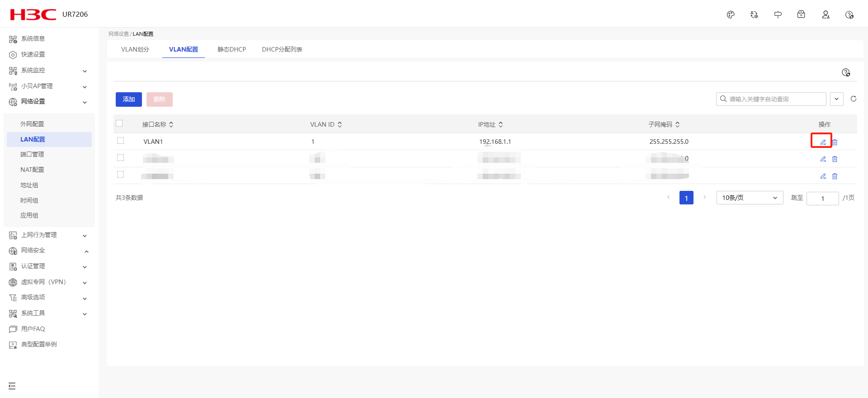
Task: Open 端口管理 in the sidebar
Action: pyautogui.click(x=32, y=155)
